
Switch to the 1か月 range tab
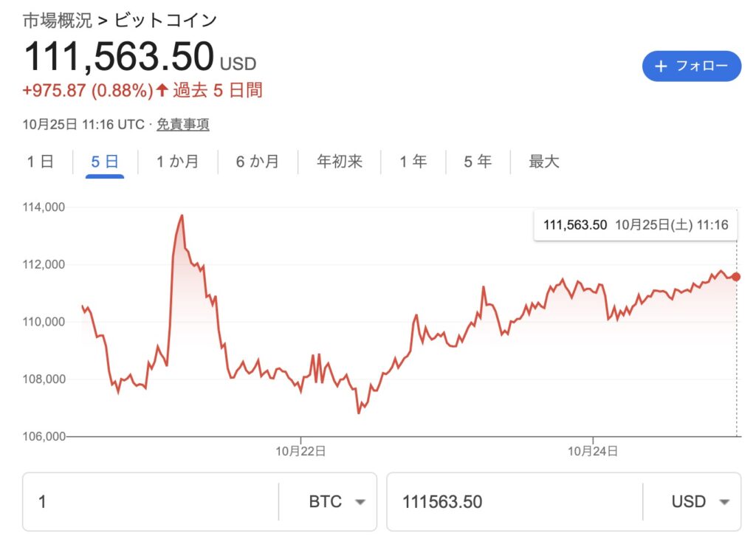(x=177, y=162)
